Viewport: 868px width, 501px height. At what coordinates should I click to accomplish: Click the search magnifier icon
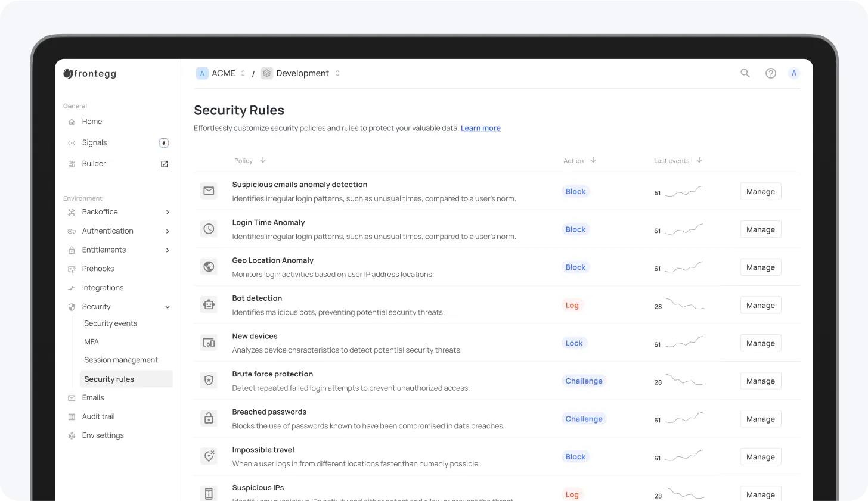745,73
